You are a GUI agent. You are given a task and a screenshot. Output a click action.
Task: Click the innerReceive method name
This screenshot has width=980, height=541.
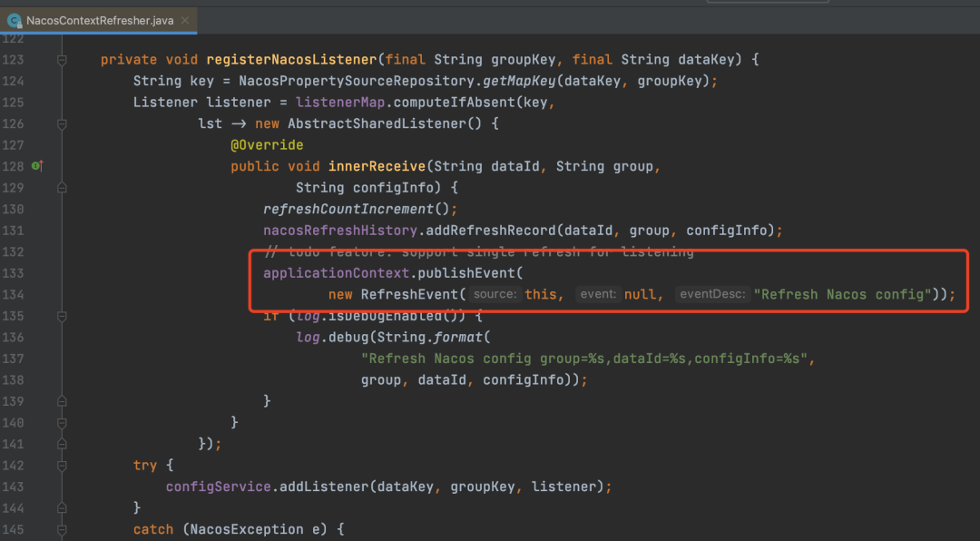(x=377, y=166)
